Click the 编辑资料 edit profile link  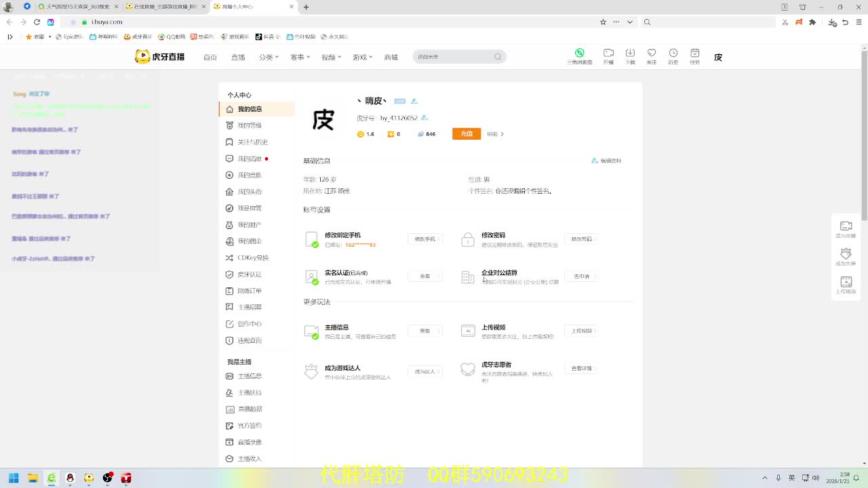point(606,161)
